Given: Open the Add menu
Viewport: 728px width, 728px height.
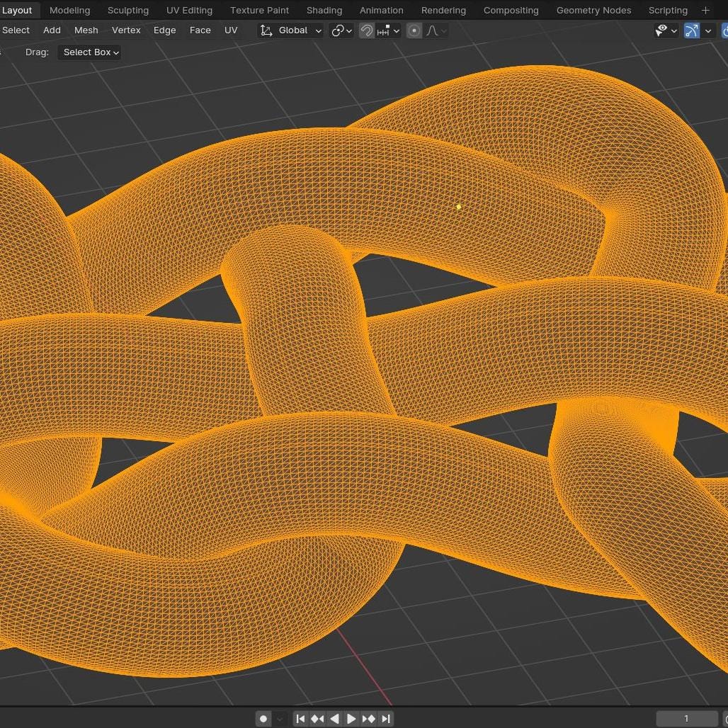Looking at the screenshot, I should (52, 30).
